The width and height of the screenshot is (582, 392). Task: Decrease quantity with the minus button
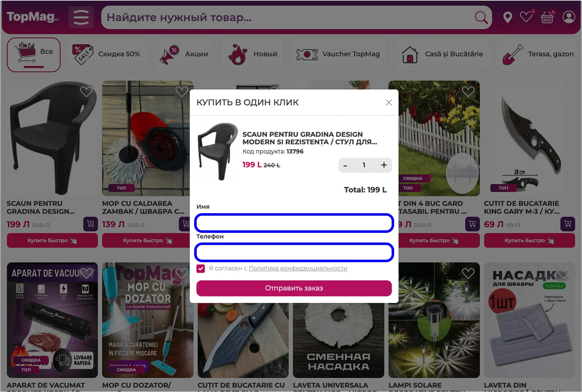tap(346, 165)
